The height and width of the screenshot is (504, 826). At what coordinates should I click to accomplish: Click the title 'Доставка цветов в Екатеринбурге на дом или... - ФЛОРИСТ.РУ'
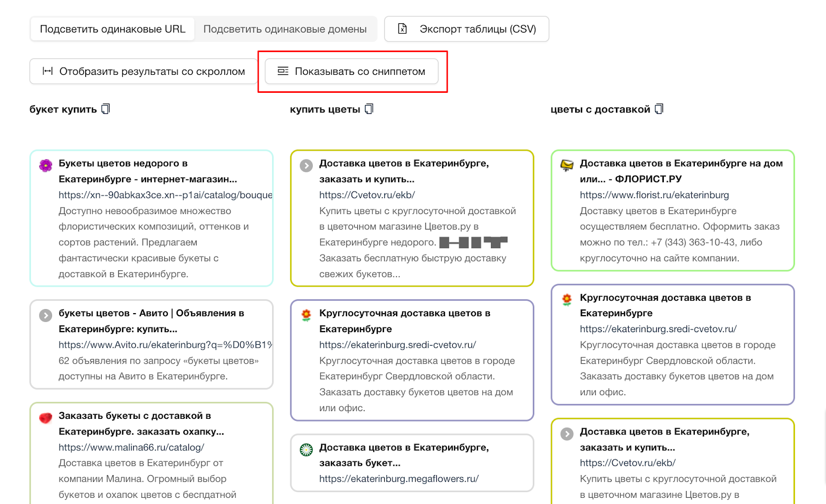click(x=681, y=171)
